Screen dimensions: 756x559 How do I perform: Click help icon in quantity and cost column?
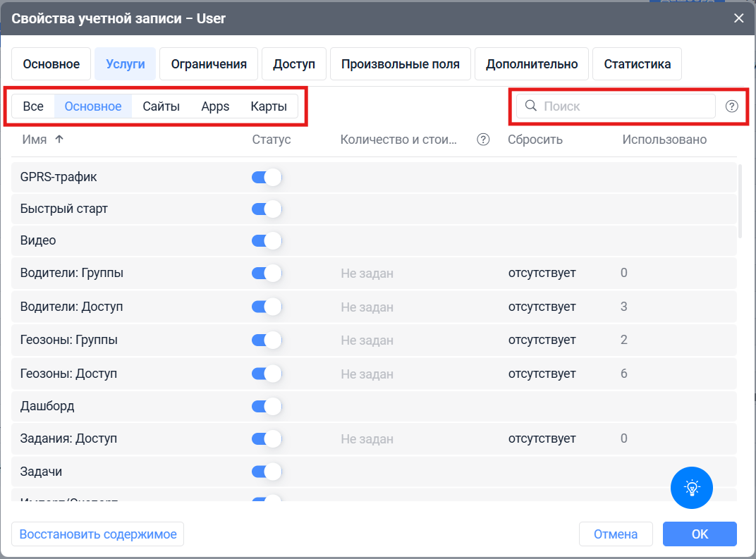[483, 140]
